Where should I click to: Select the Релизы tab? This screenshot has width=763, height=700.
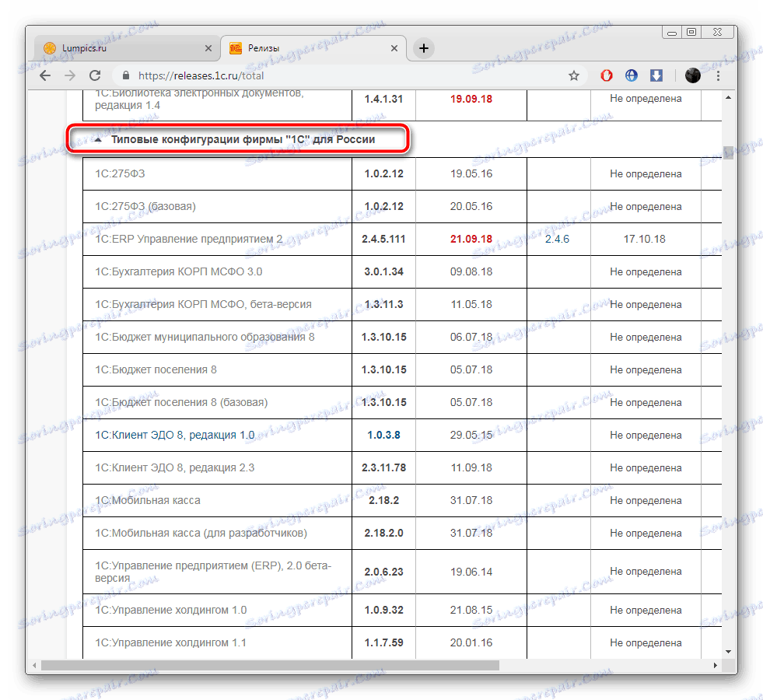(x=313, y=48)
